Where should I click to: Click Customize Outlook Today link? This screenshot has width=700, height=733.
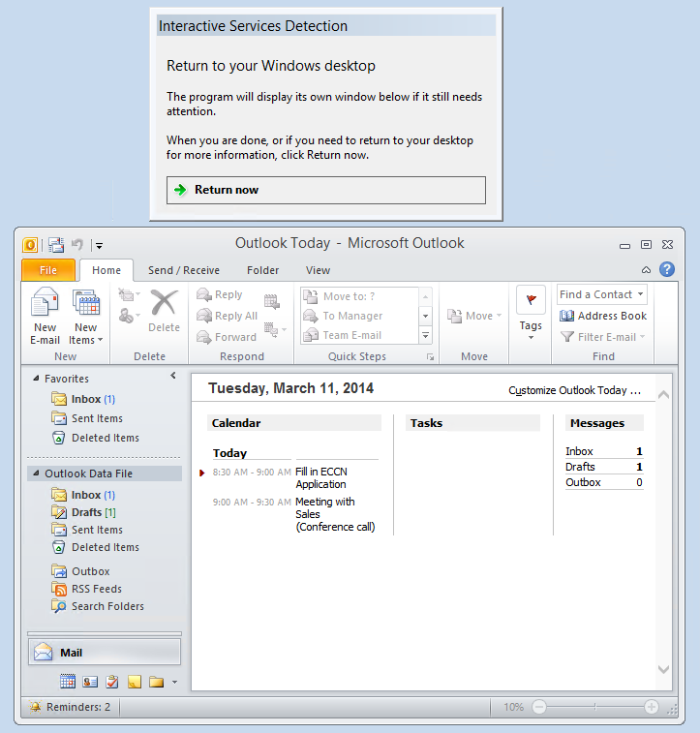pos(574,390)
